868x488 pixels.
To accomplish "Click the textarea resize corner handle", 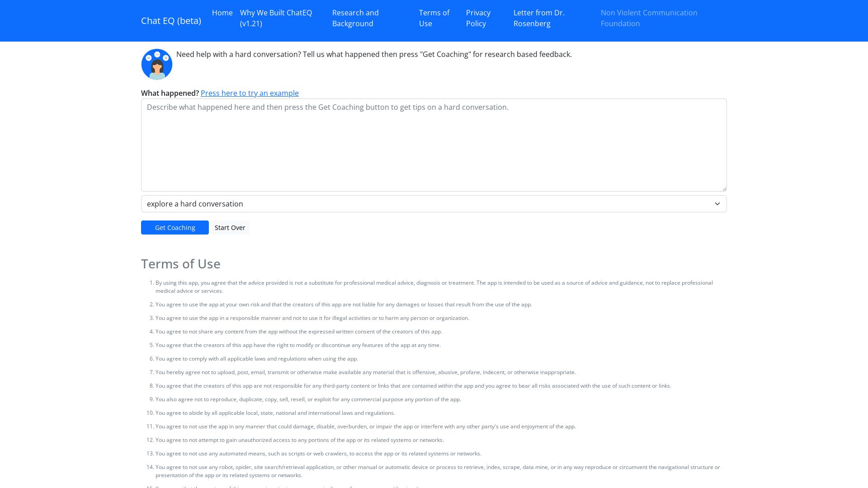I will 723,189.
